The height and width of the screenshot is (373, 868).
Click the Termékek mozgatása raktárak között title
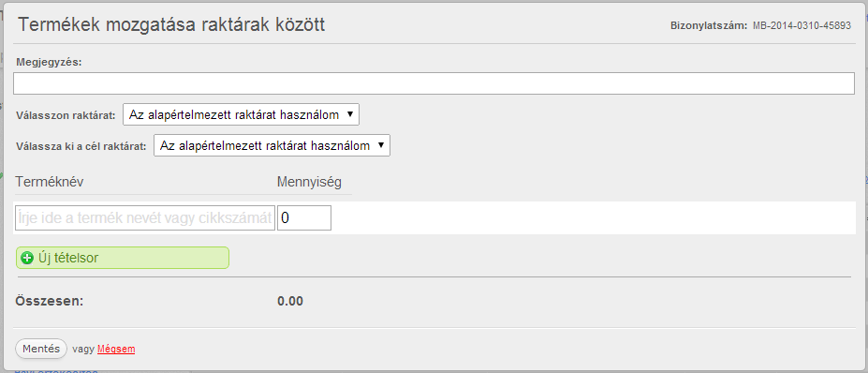pyautogui.click(x=171, y=25)
